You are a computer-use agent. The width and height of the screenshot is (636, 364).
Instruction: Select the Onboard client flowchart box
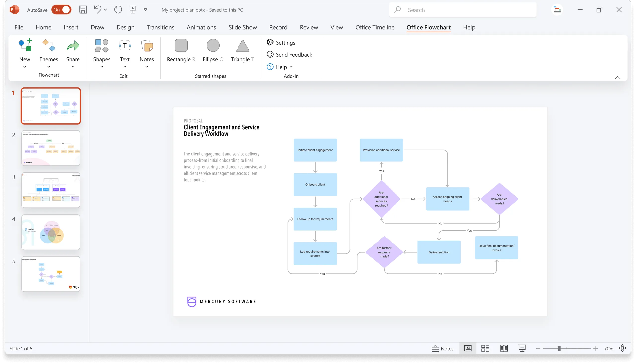(315, 184)
